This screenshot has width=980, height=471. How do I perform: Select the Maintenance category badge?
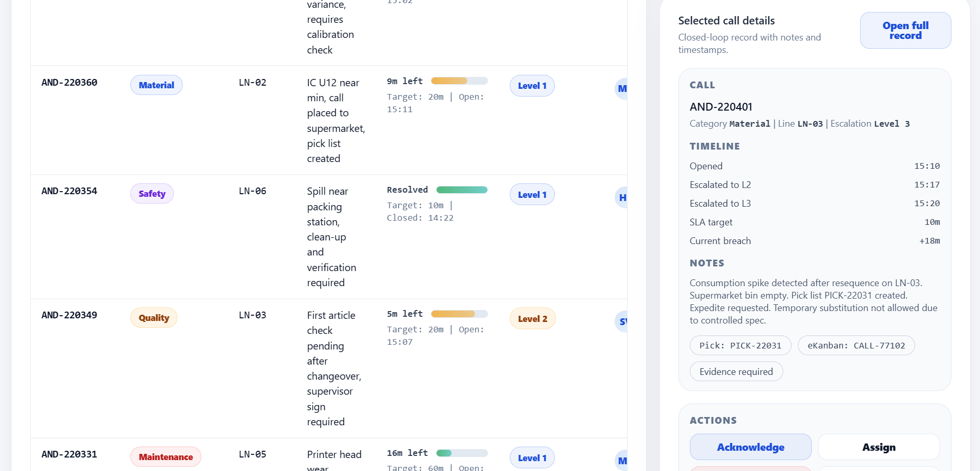(x=166, y=457)
